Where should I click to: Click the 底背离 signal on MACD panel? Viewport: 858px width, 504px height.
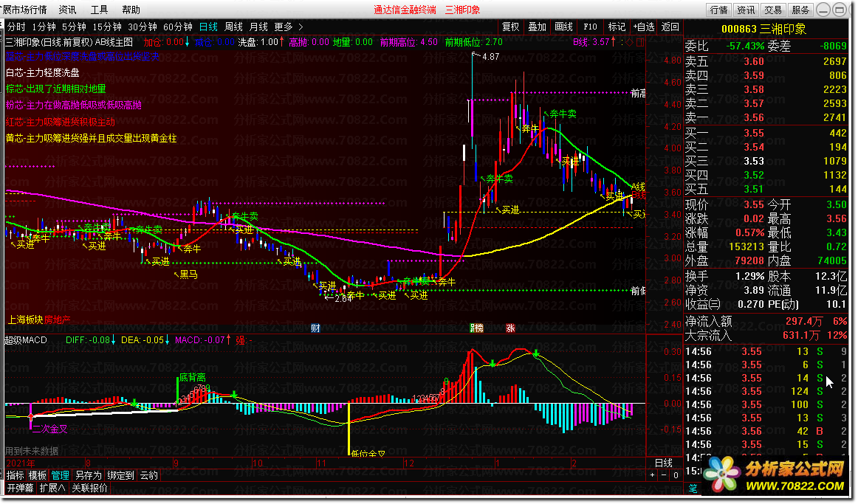[193, 377]
